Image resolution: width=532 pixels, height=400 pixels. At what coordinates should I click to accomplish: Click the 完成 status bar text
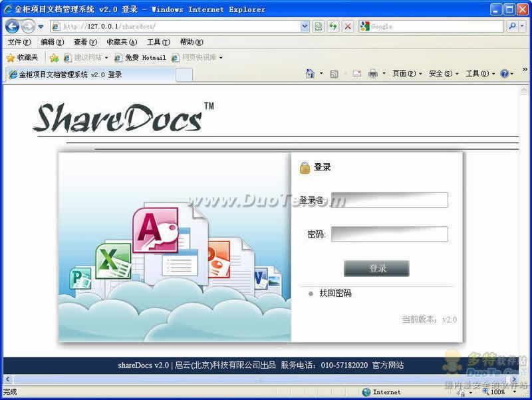click(10, 392)
